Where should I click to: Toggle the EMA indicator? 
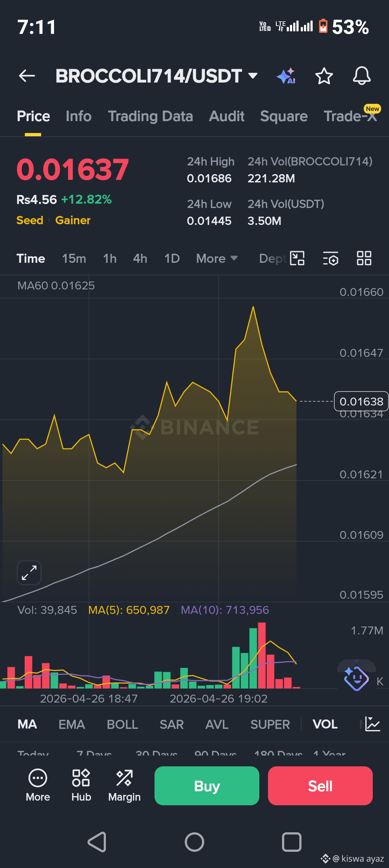tap(72, 724)
